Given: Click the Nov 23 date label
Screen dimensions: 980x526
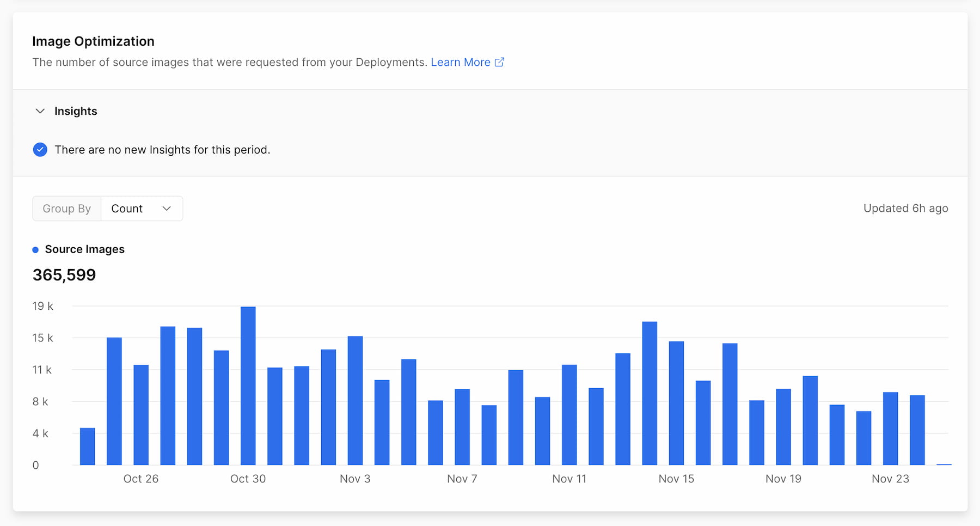Looking at the screenshot, I should click(x=891, y=479).
